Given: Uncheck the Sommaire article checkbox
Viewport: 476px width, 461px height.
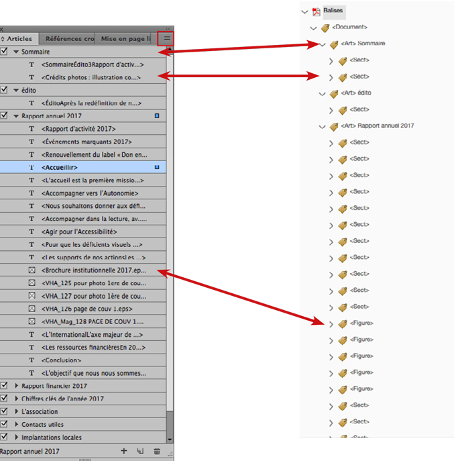Looking at the screenshot, I should pyautogui.click(x=5, y=52).
